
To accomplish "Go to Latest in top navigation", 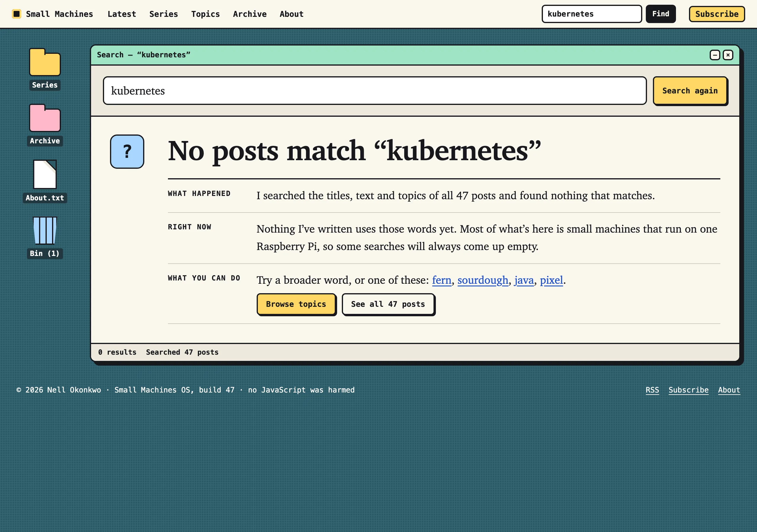I will (x=122, y=14).
